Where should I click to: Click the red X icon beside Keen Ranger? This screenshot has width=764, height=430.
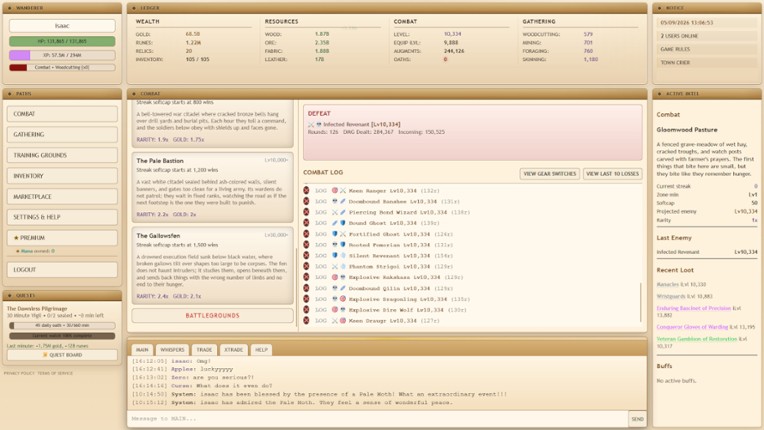pos(306,190)
